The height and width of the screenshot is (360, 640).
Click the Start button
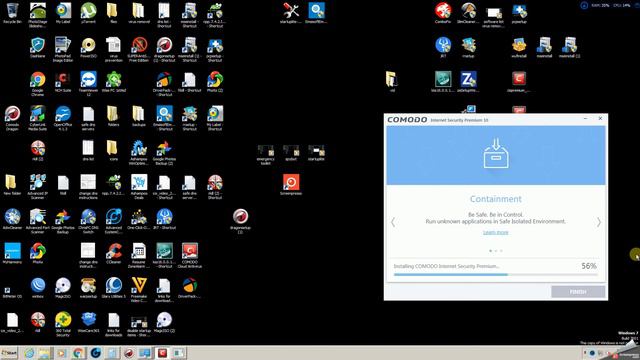pos(9,353)
